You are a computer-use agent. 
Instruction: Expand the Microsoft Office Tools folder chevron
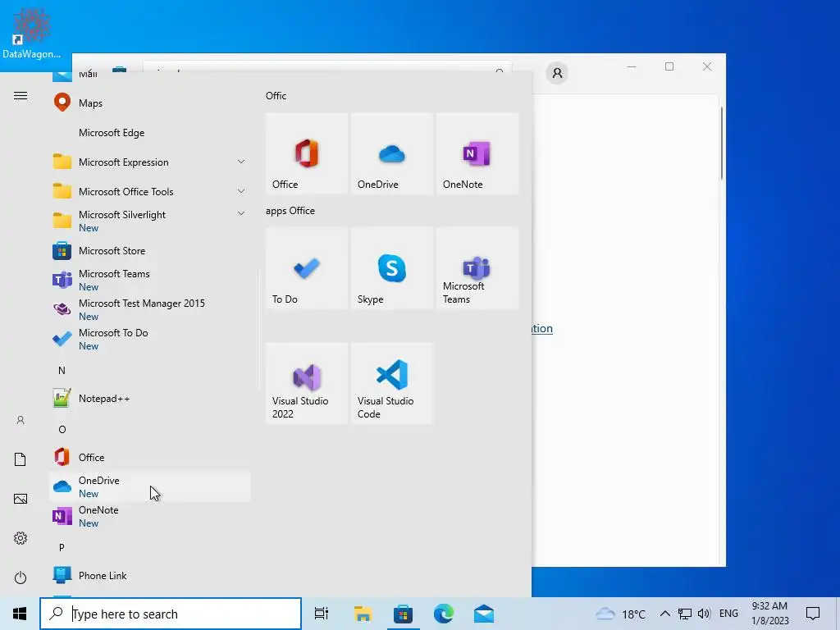(241, 191)
